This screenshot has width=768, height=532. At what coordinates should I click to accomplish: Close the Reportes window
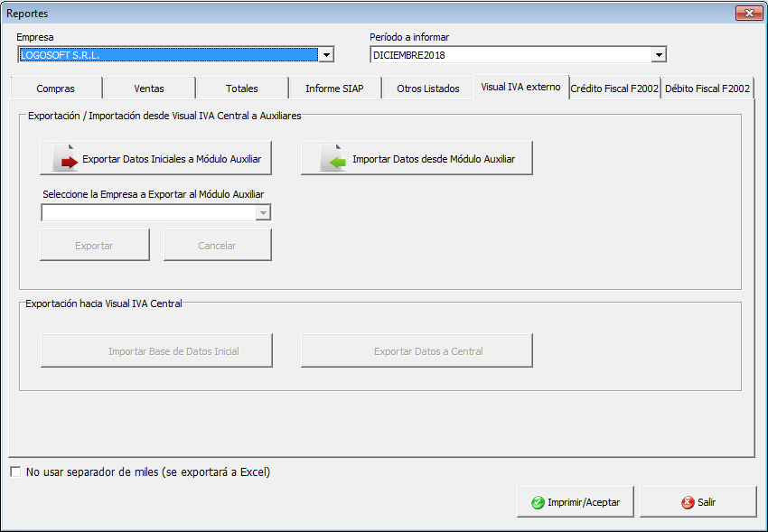pos(748,14)
